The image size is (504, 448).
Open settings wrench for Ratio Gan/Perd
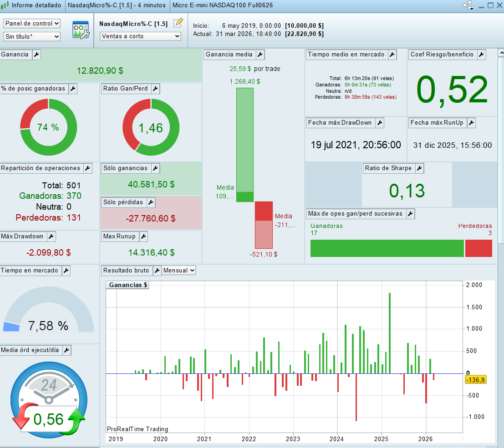pos(155,89)
